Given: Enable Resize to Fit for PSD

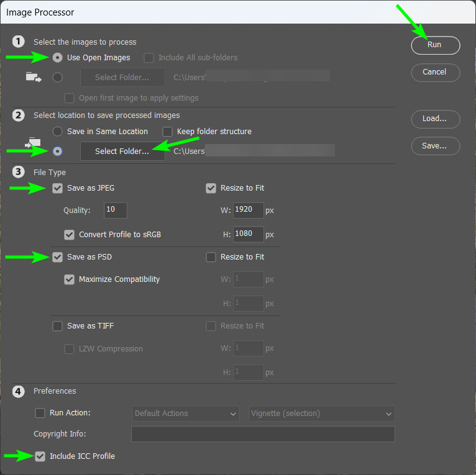Looking at the screenshot, I should 211,257.
